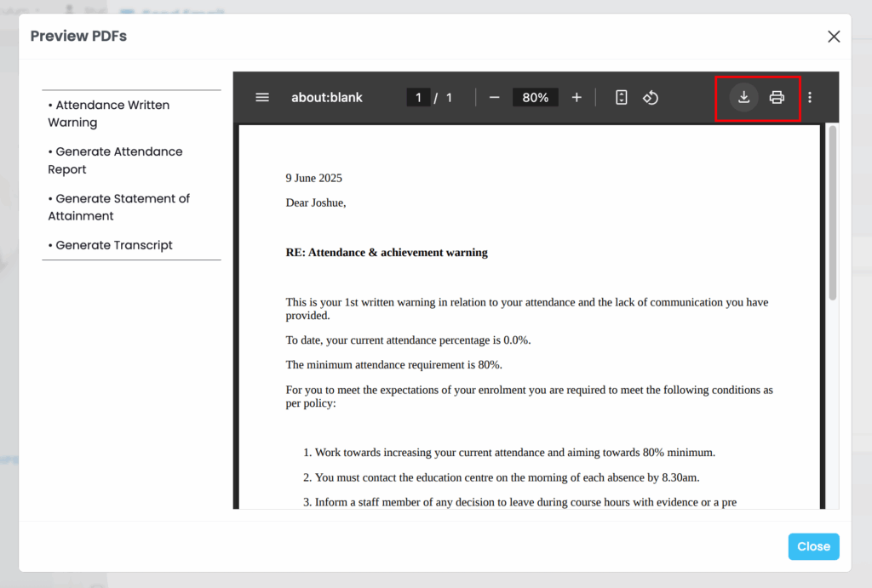Click the PDF vertical scrollbar thumb
This screenshot has height=588, width=872.
(x=833, y=213)
